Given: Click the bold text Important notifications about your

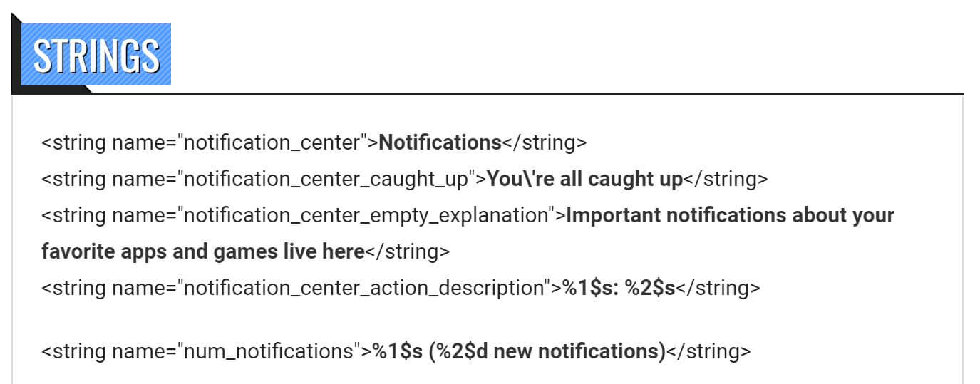Looking at the screenshot, I should coord(729,215).
